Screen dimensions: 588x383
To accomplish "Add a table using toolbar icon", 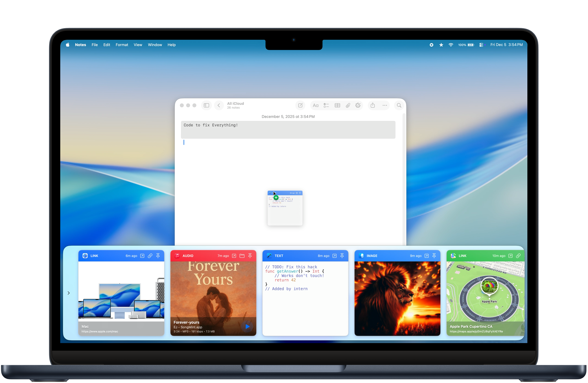I will point(337,105).
